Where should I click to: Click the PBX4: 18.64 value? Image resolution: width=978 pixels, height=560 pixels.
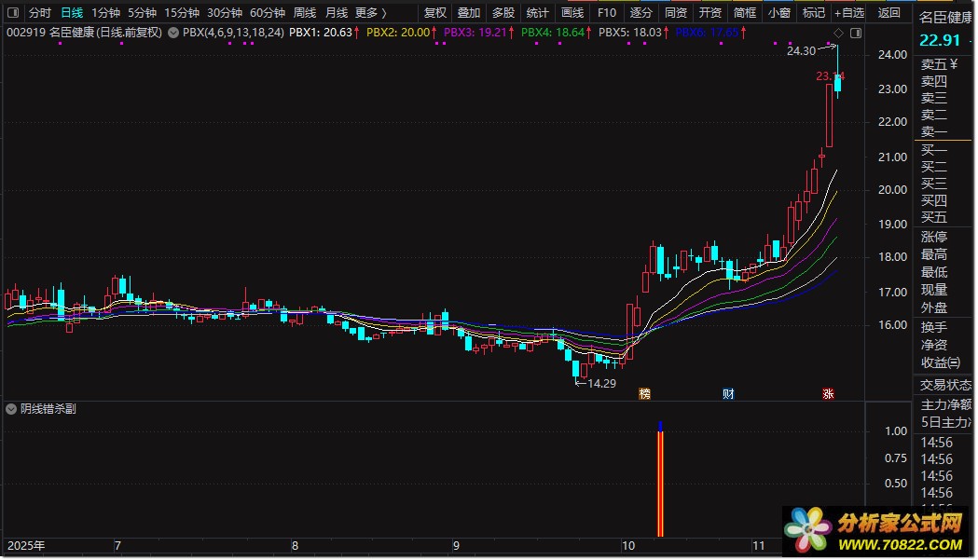pos(553,33)
